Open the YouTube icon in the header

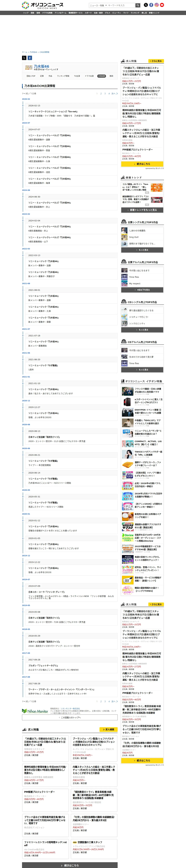coord(162,5)
